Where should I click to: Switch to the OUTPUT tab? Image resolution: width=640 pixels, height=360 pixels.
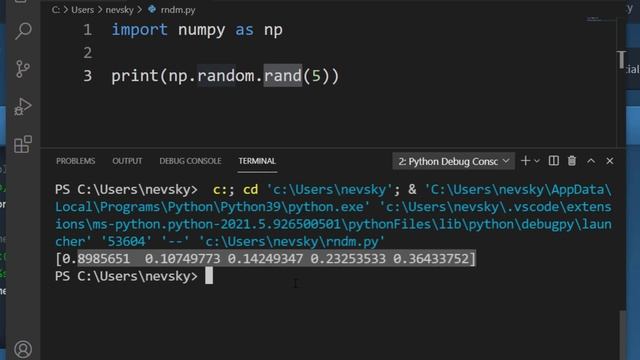coord(127,161)
